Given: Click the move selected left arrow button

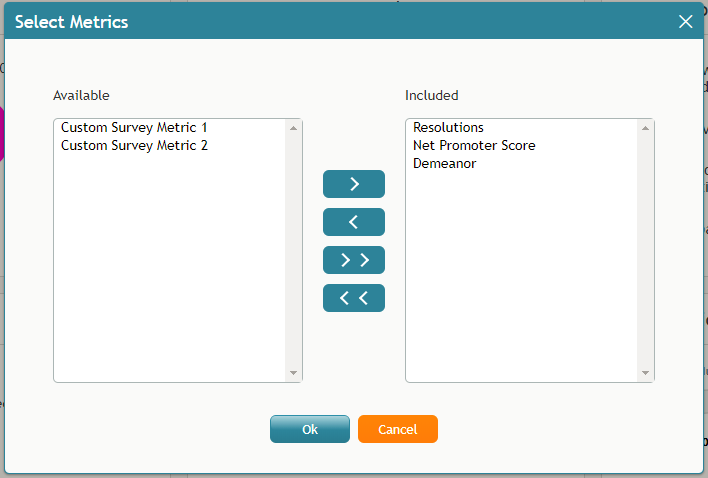Looking at the screenshot, I should coord(354,222).
